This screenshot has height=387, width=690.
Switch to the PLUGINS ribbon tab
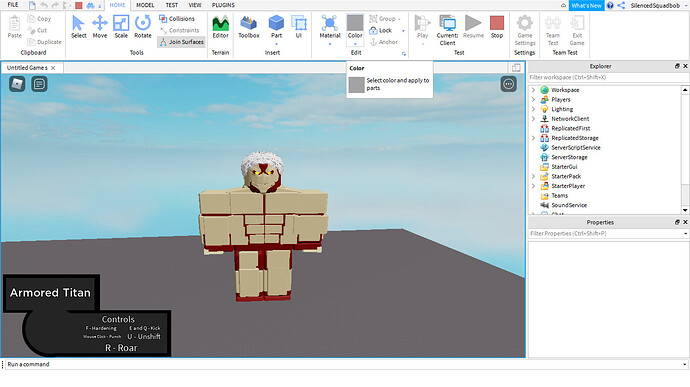(223, 5)
